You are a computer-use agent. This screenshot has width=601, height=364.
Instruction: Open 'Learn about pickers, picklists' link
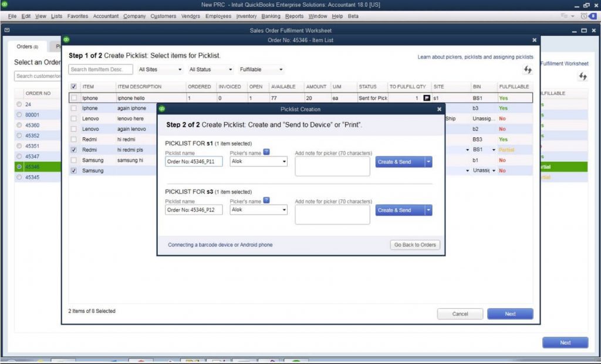point(475,57)
